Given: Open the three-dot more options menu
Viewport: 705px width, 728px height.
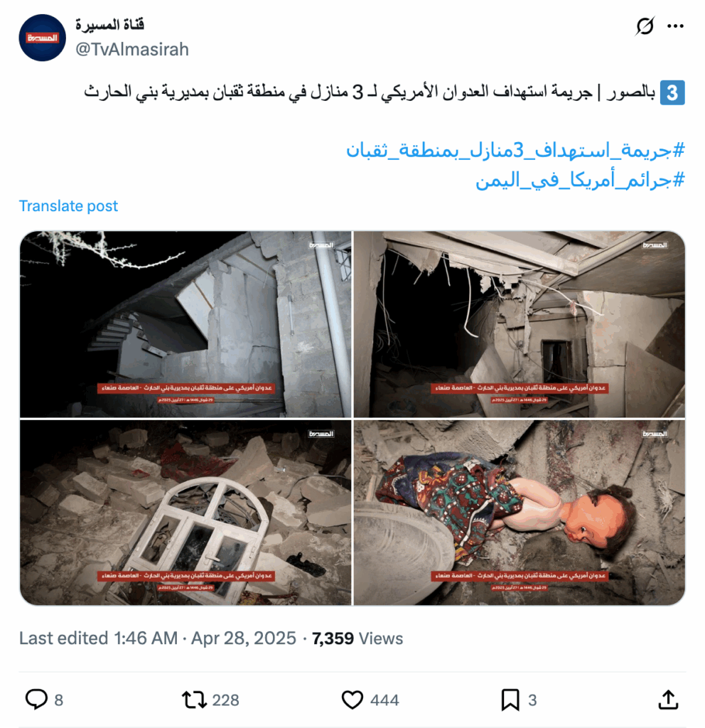Looking at the screenshot, I should 675,26.
